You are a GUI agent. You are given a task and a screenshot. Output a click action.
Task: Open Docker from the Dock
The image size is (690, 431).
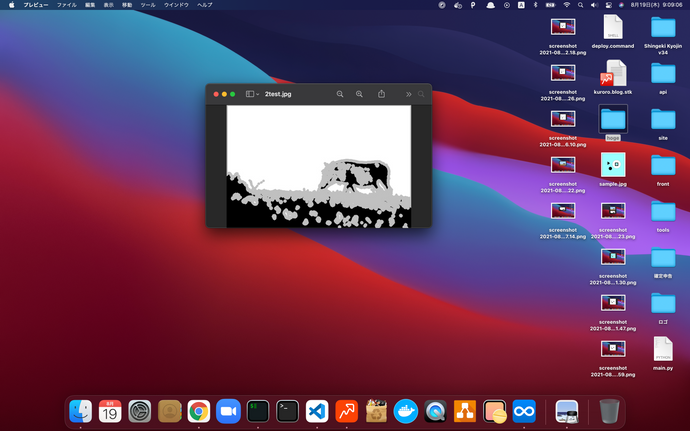tap(406, 411)
